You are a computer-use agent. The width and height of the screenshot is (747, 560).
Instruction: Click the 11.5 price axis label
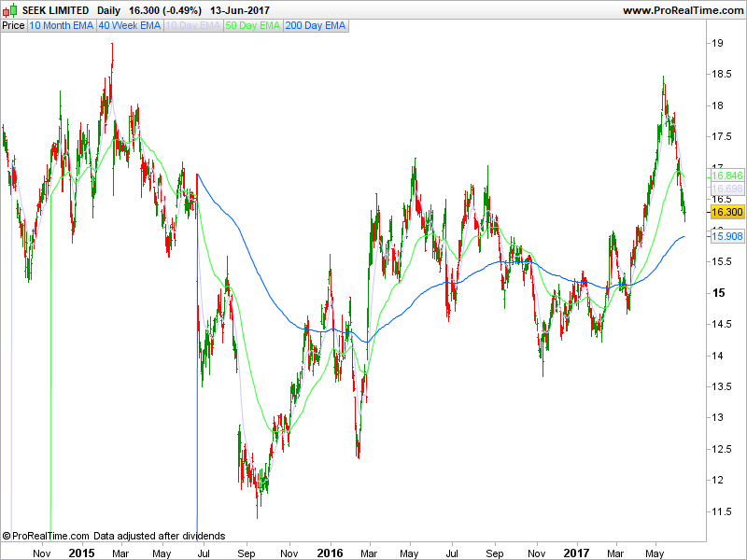pyautogui.click(x=722, y=511)
